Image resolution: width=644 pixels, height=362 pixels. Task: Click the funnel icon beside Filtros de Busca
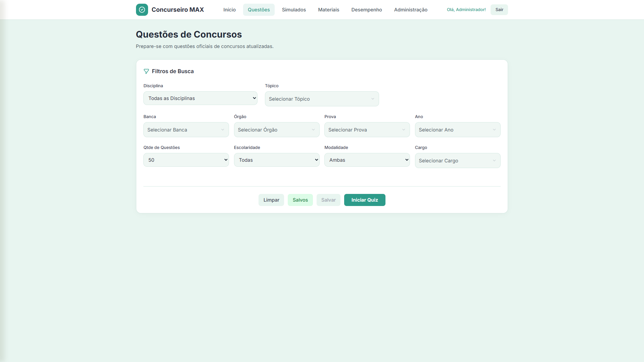point(146,71)
